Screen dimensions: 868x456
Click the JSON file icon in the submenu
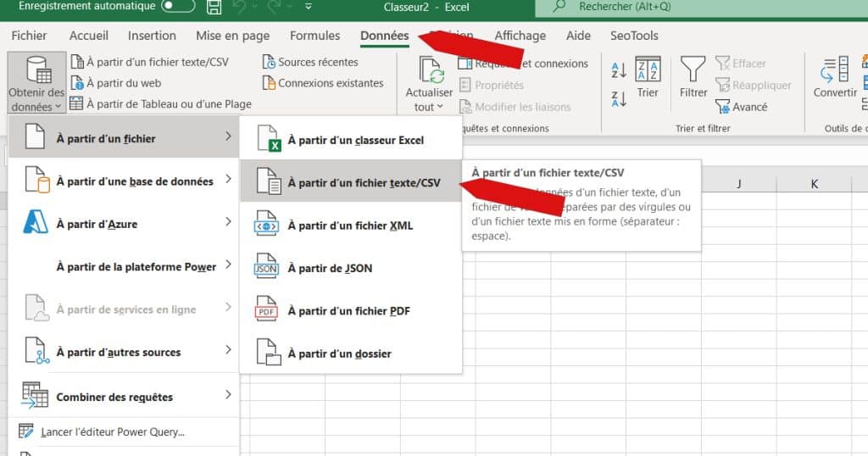[x=266, y=267]
